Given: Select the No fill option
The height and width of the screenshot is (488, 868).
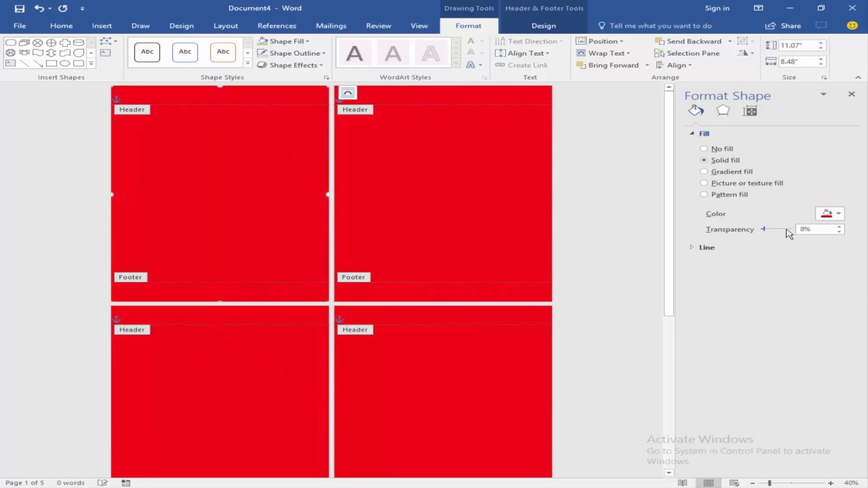Looking at the screenshot, I should click(x=717, y=148).
